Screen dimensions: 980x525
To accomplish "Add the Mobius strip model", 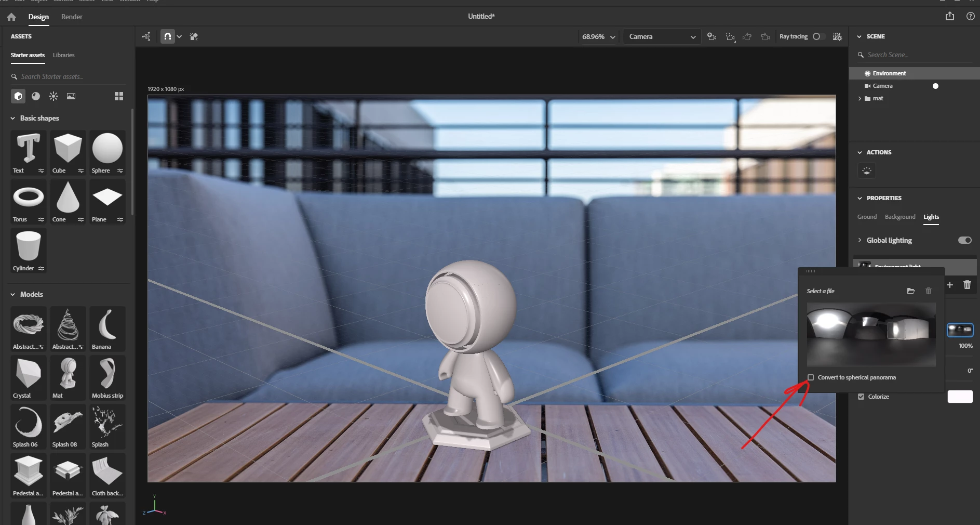I will pyautogui.click(x=108, y=377).
